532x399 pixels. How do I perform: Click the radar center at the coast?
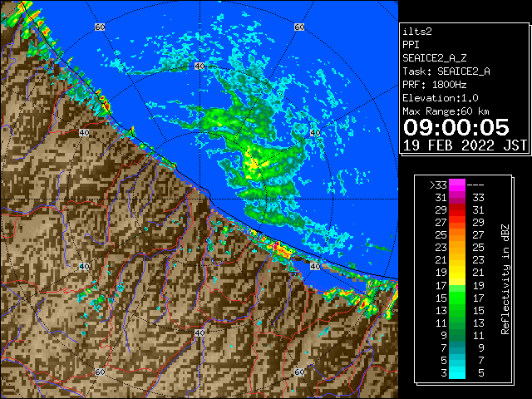(199, 199)
